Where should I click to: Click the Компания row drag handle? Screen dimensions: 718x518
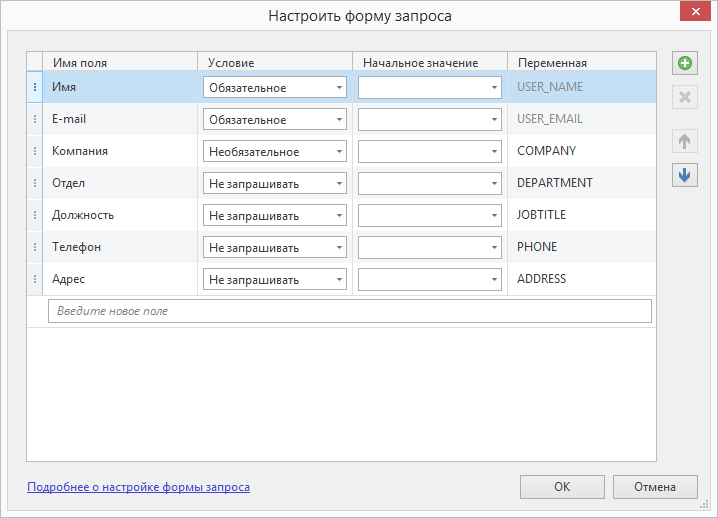pos(35,151)
